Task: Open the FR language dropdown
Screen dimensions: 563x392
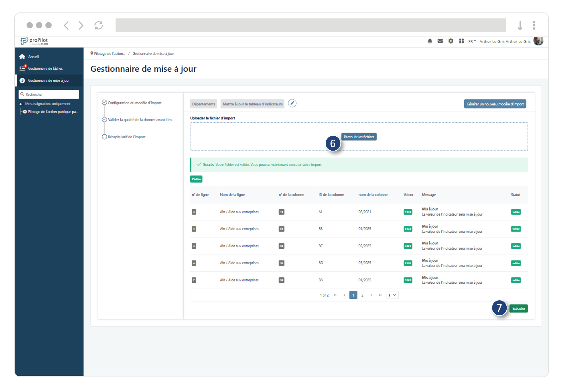Action: [472, 41]
